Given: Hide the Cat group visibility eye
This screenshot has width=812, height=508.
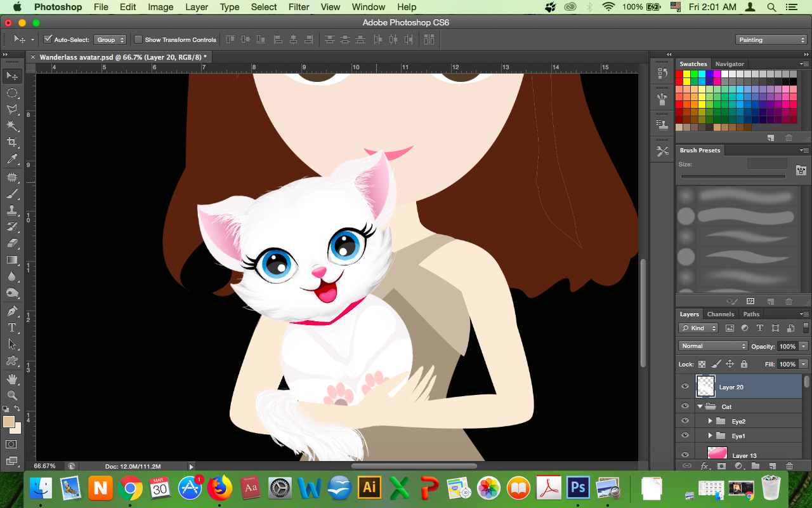Looking at the screenshot, I should pyautogui.click(x=685, y=406).
